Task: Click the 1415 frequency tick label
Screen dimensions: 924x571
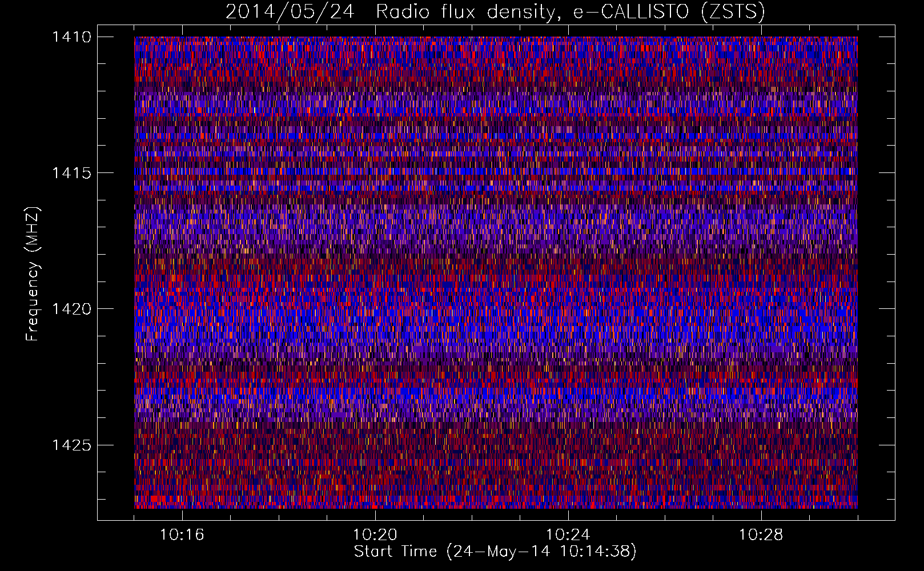Action: tap(71, 173)
